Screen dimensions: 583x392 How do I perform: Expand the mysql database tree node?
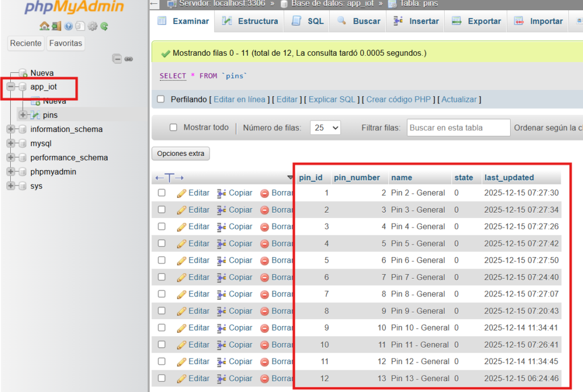(11, 143)
